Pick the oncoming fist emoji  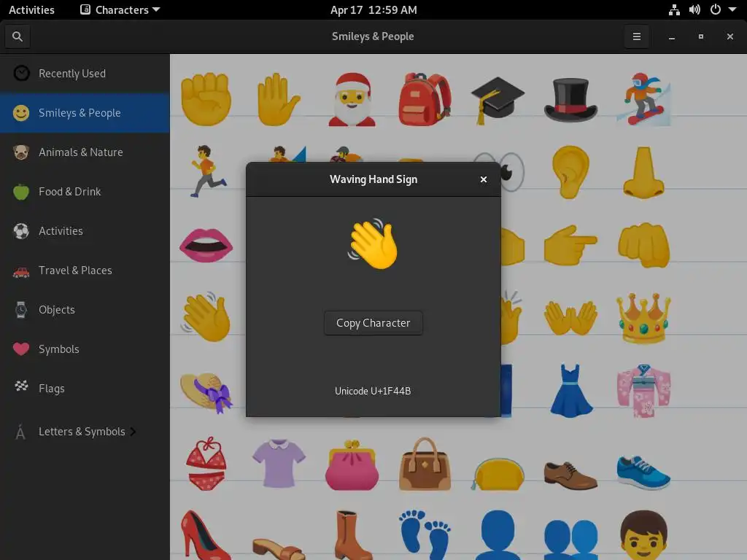[643, 245]
